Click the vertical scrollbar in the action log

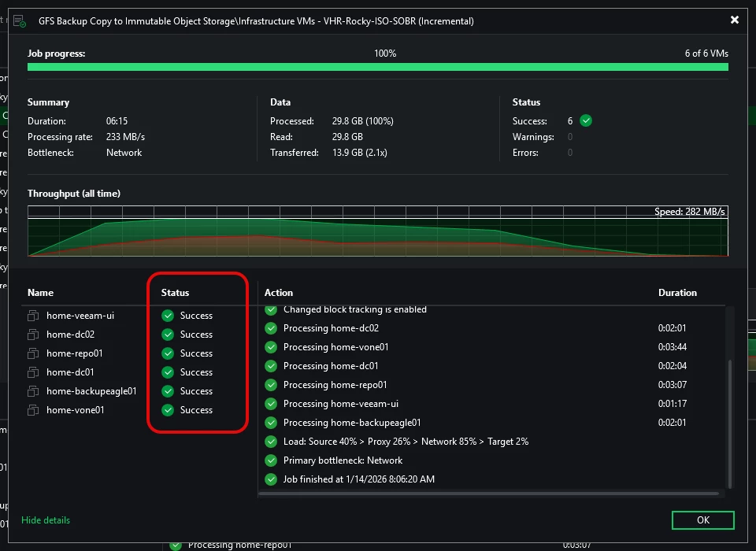tap(729, 423)
